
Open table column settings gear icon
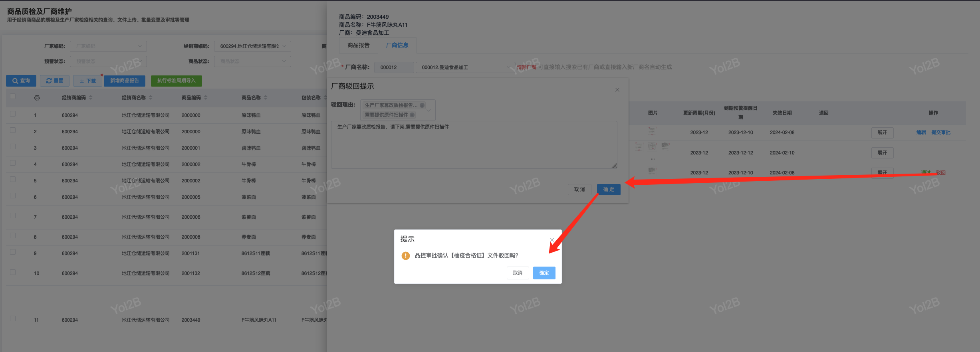click(x=37, y=98)
